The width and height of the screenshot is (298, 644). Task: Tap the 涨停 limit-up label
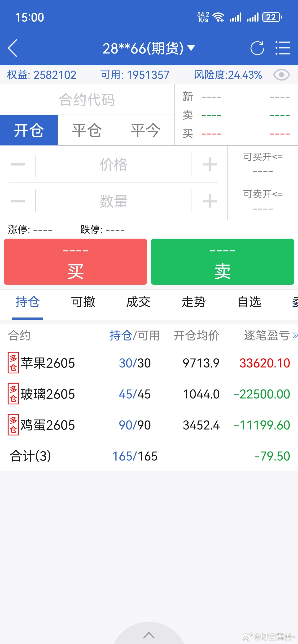tap(30, 229)
